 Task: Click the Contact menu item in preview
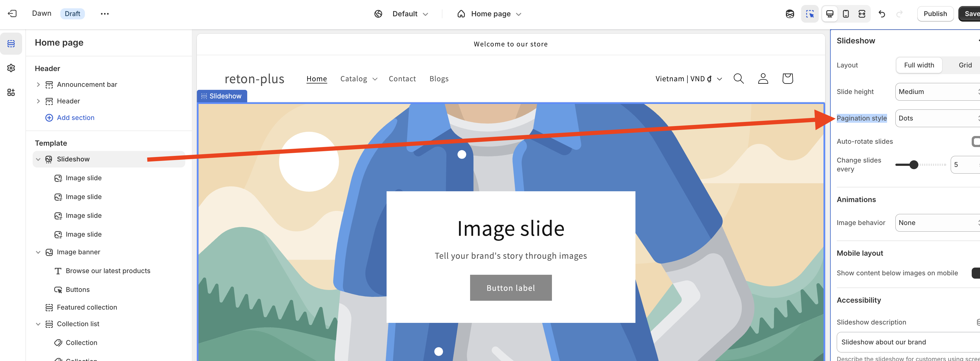pos(402,79)
